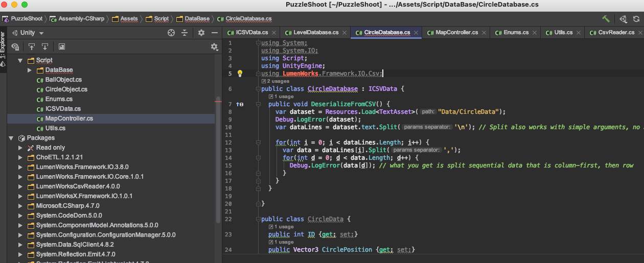
Task: Close the LevelDatabase.cs tab
Action: [x=344, y=33]
